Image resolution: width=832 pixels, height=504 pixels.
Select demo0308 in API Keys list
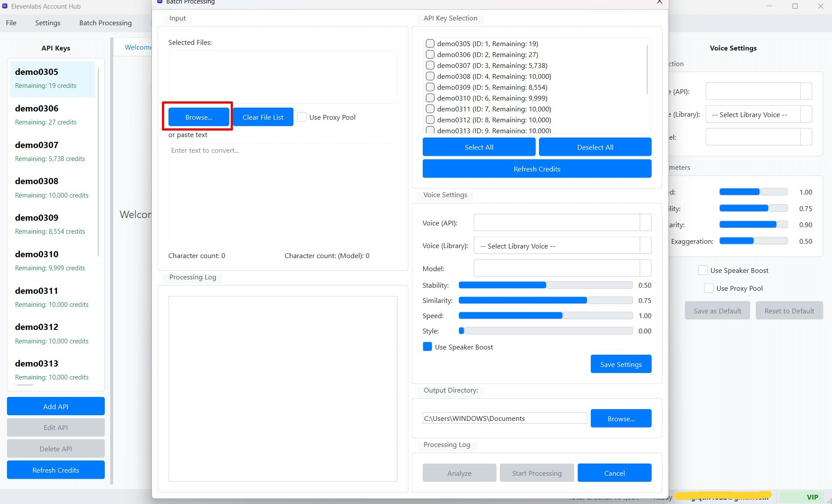click(52, 188)
